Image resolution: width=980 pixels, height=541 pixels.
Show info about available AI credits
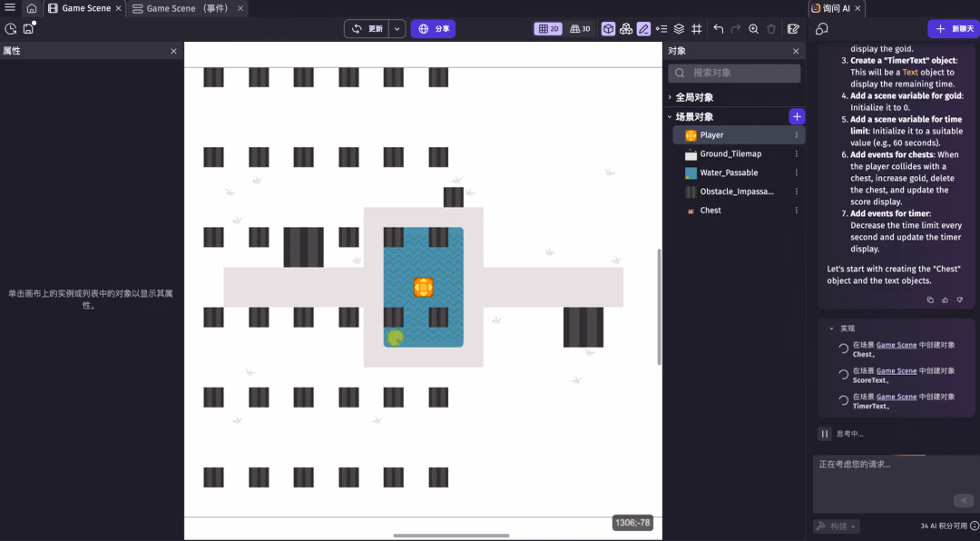[x=975, y=526]
